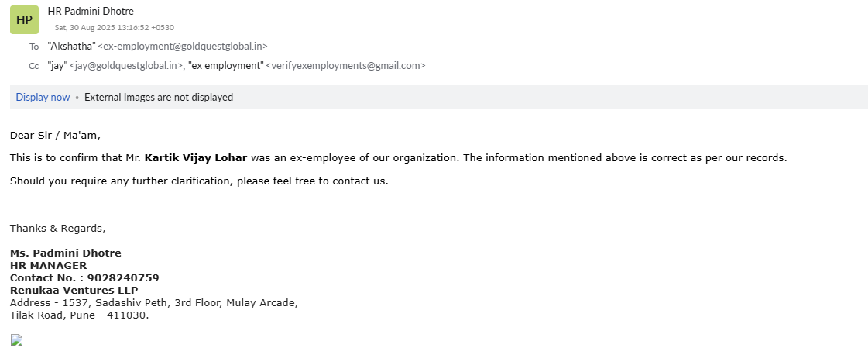Click Renukaa Ventures LLP in the signature
Screen dimensions: 868x355
pyautogui.click(x=74, y=290)
